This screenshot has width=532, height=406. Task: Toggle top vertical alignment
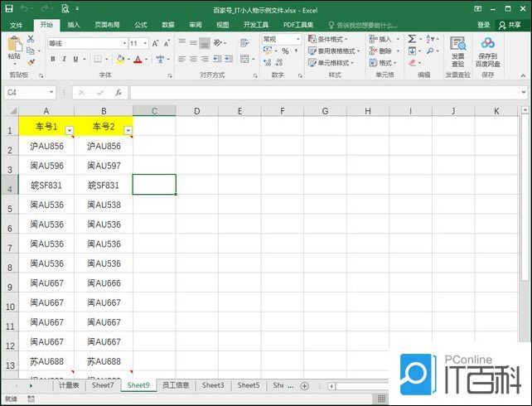181,43
